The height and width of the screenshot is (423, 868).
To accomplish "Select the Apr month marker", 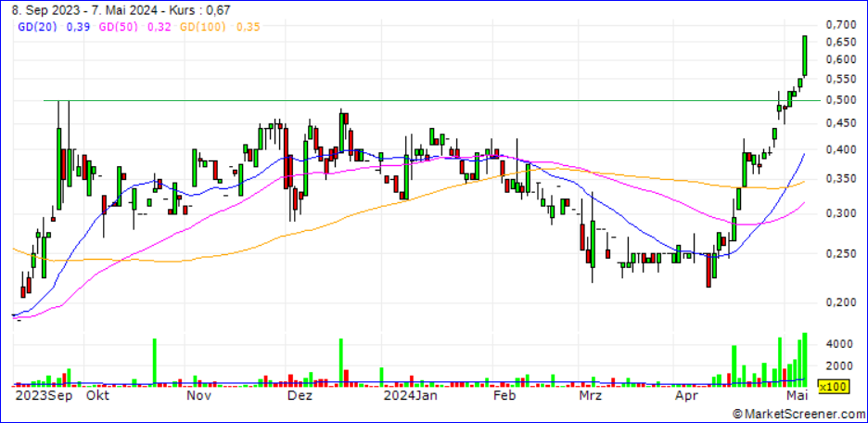I will [x=685, y=395].
